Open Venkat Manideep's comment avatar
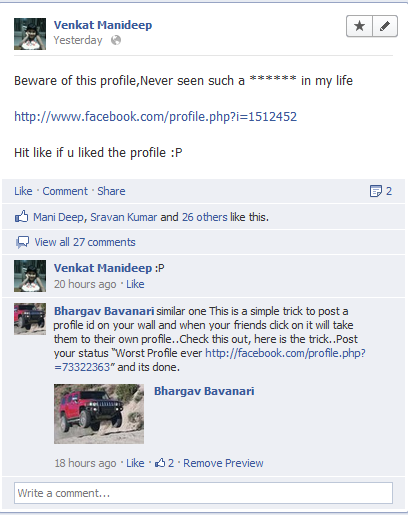This screenshot has height=515, width=408. coord(30,276)
